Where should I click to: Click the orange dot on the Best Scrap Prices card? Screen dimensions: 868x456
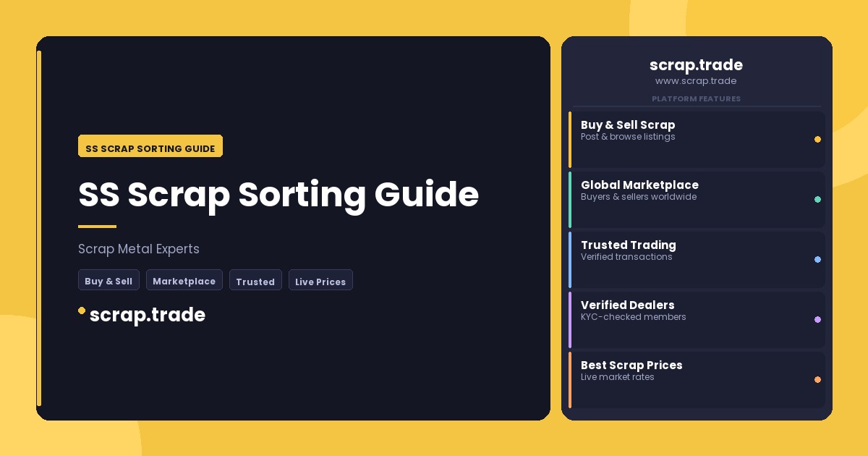pyautogui.click(x=817, y=379)
